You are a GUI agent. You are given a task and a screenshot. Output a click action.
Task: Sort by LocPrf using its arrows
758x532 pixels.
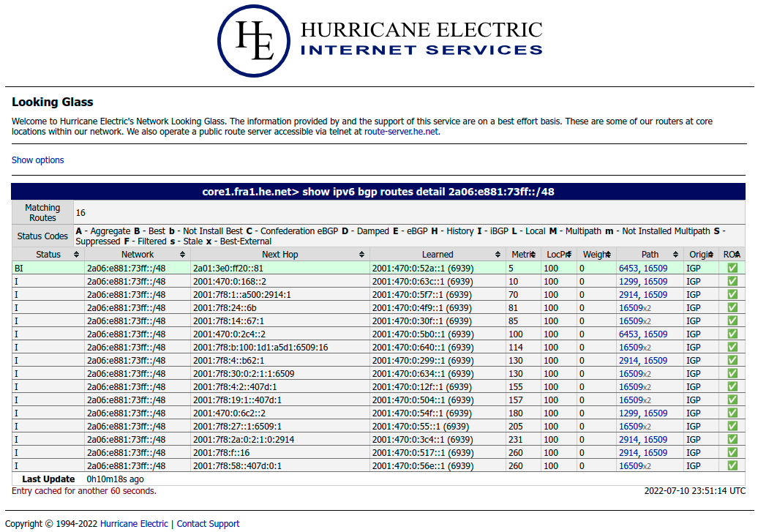(569, 255)
